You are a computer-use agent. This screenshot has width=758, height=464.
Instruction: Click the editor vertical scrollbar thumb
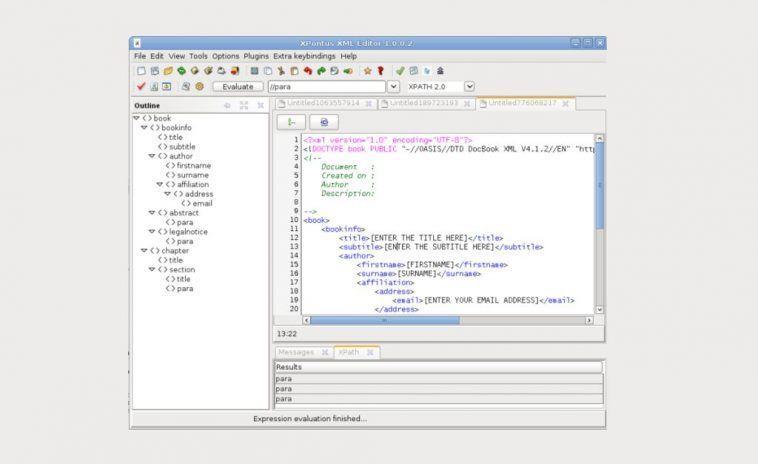[599, 186]
